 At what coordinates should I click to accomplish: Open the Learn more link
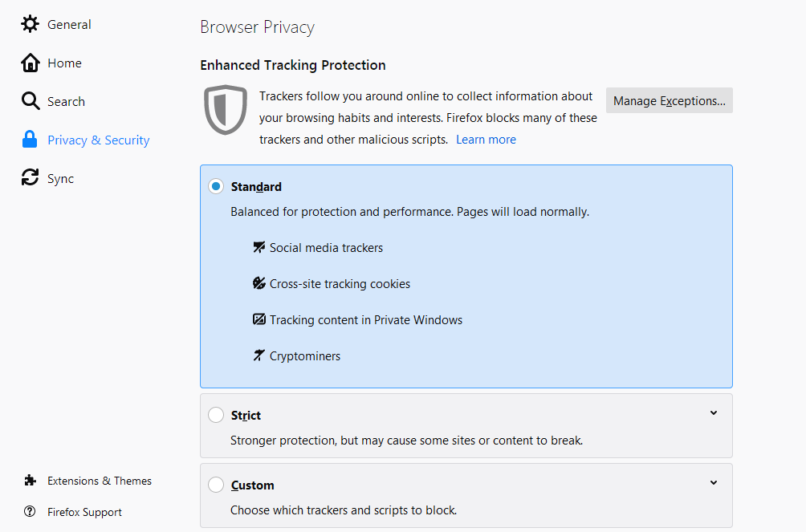tap(486, 140)
